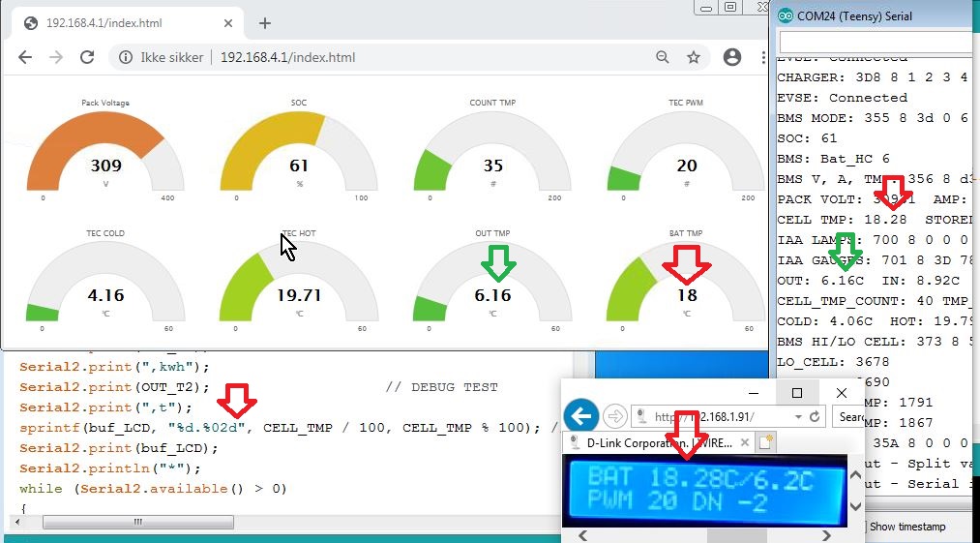Image resolution: width=980 pixels, height=543 pixels.
Task: Close the D-Link Corporation tab
Action: click(x=744, y=443)
